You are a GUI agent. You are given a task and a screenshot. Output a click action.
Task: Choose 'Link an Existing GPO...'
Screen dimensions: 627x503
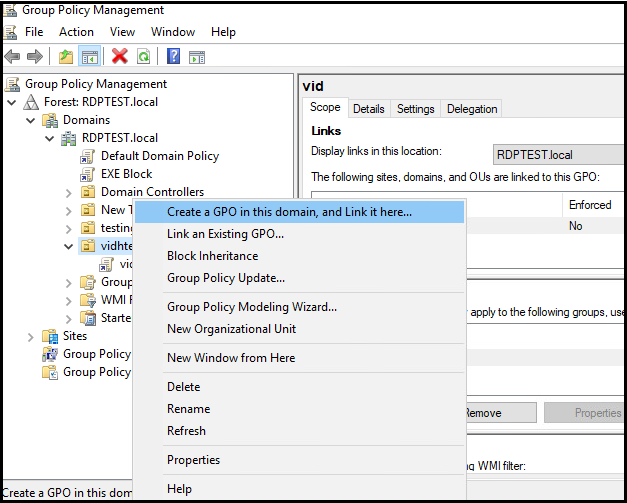[300, 234]
